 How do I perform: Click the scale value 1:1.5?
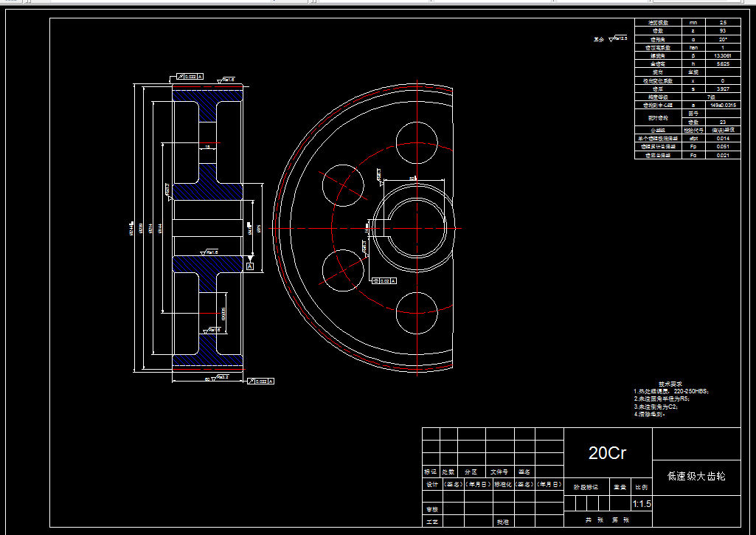(x=642, y=504)
